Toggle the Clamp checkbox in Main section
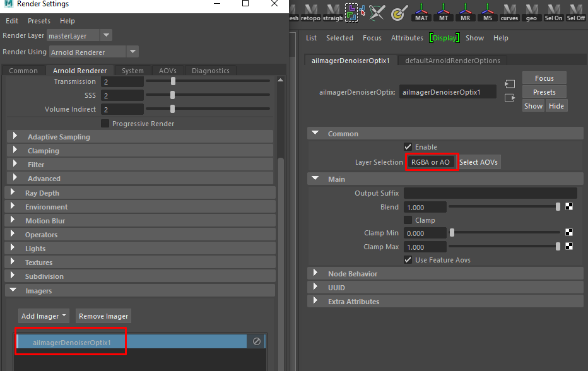Viewport: 588px width, 371px height. [x=409, y=220]
